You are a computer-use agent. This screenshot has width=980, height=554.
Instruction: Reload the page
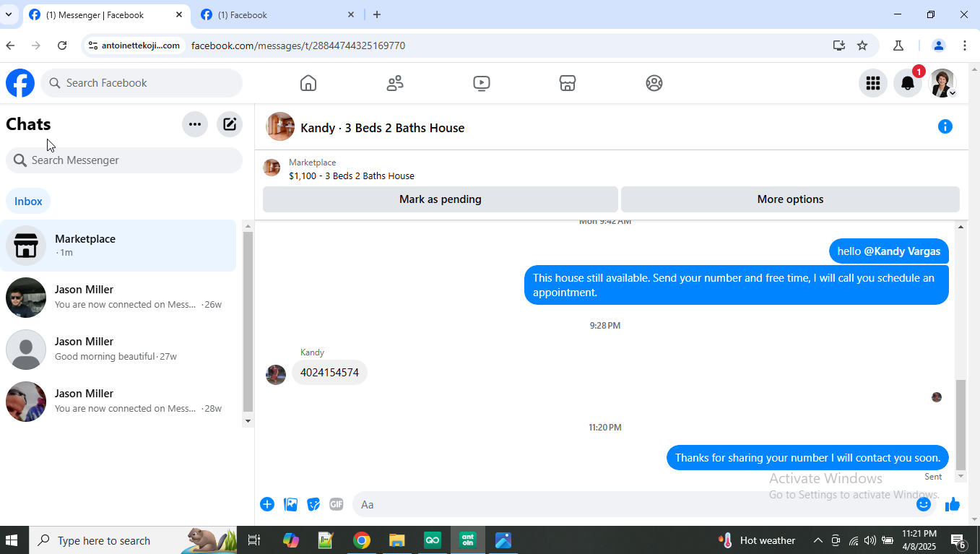(x=62, y=46)
